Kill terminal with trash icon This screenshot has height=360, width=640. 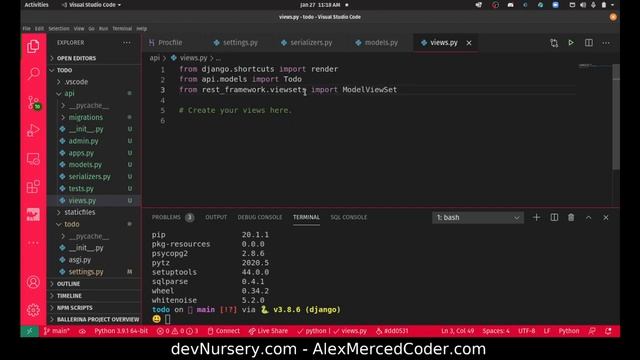point(571,218)
